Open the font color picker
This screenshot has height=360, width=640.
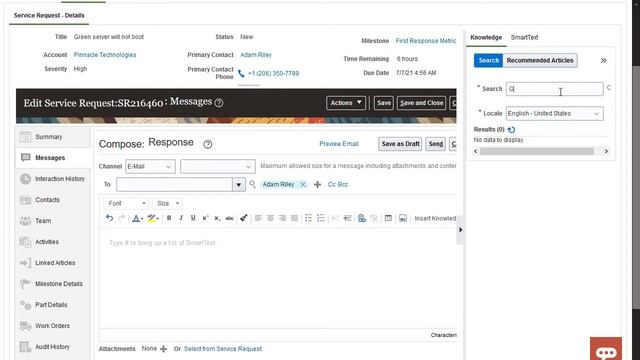(137, 218)
